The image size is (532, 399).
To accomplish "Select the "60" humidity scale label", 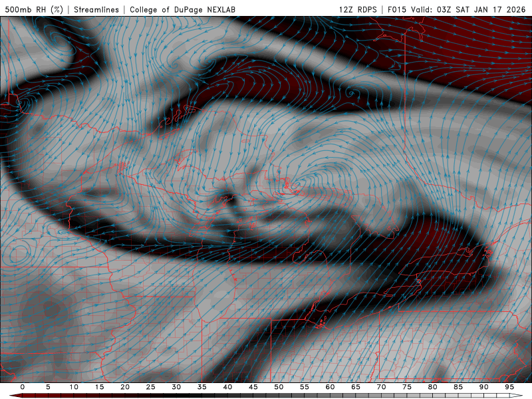I will (x=330, y=387).
